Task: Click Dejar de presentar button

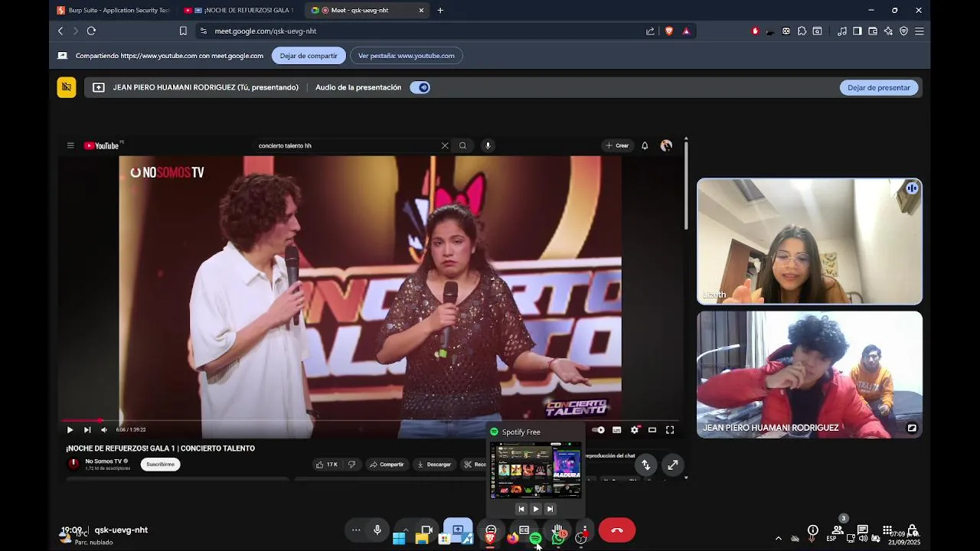Action: click(879, 87)
